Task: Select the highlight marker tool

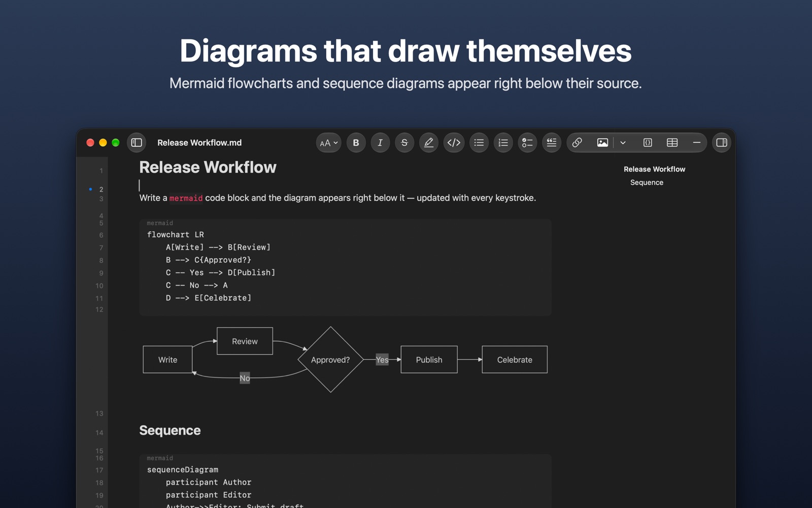Action: tap(429, 143)
